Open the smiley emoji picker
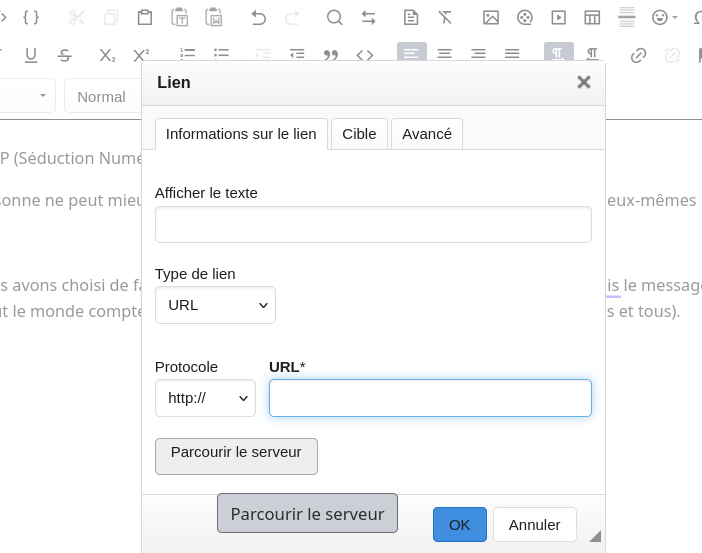The image size is (702, 553). coord(660,18)
